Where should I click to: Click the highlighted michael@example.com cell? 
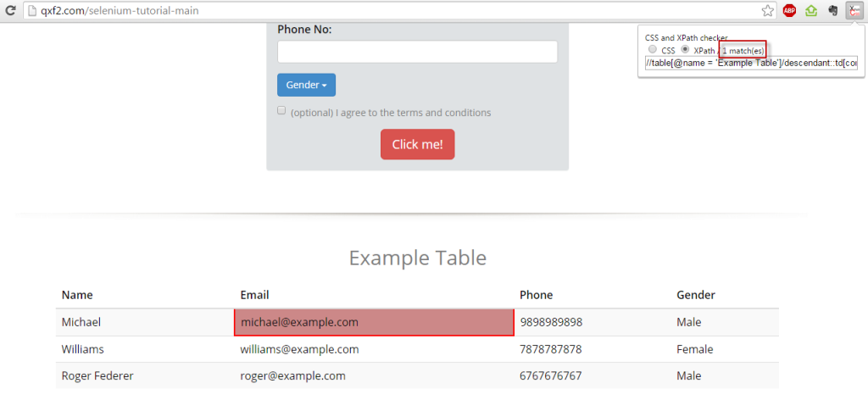(x=374, y=323)
